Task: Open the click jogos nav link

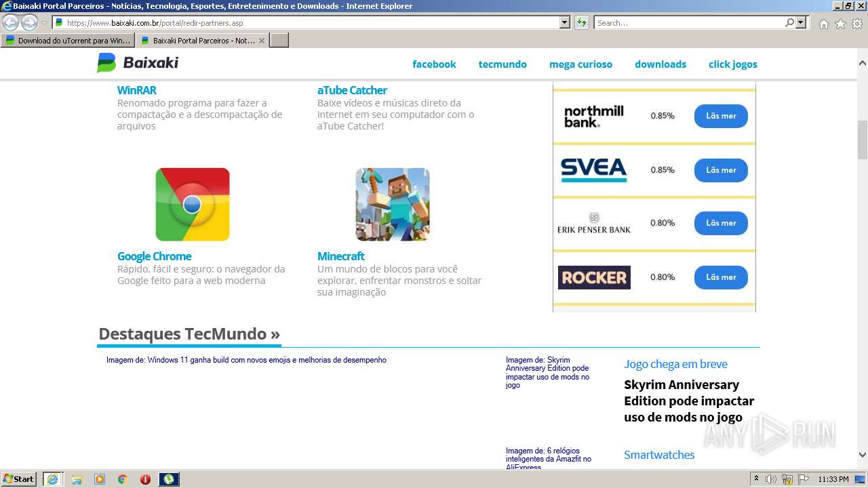Action: coord(733,64)
